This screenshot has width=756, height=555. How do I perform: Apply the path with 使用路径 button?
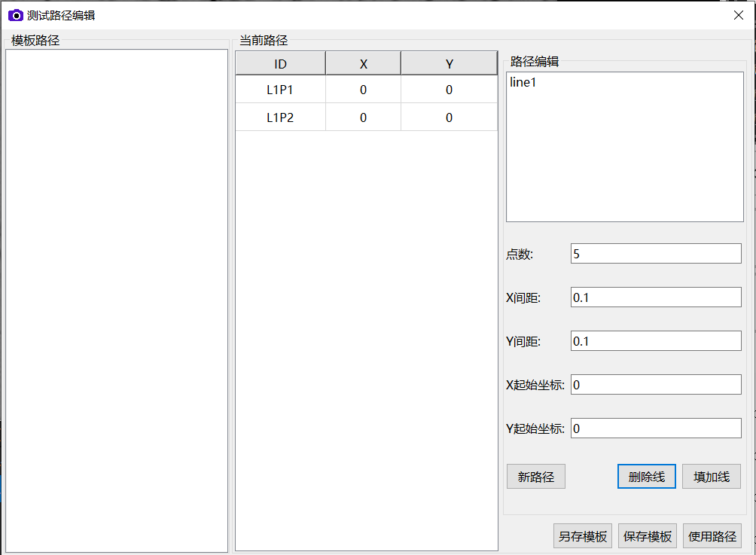712,536
